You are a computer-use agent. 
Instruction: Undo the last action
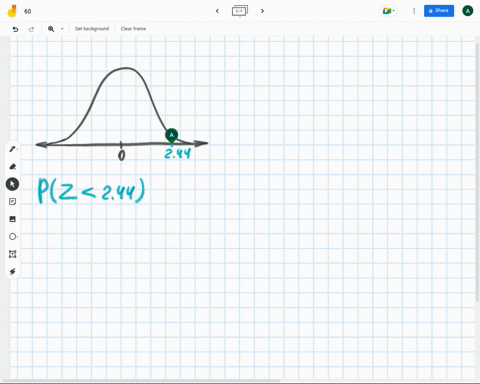[15, 29]
